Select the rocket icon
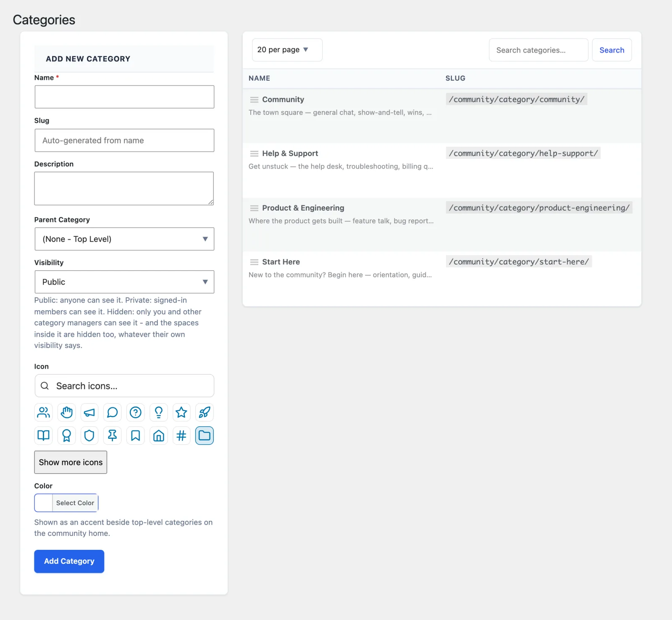This screenshot has height=620, width=672. (205, 412)
